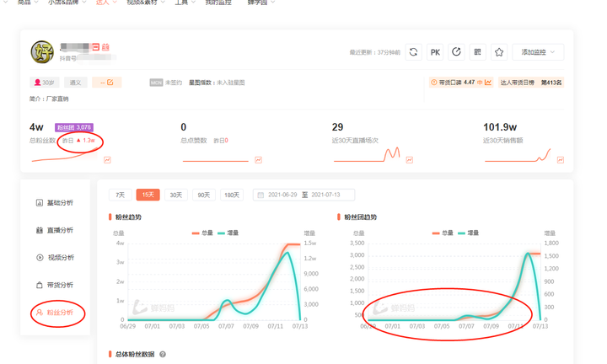Select the 7天 time range button
The image size is (607, 364).
[x=120, y=195]
